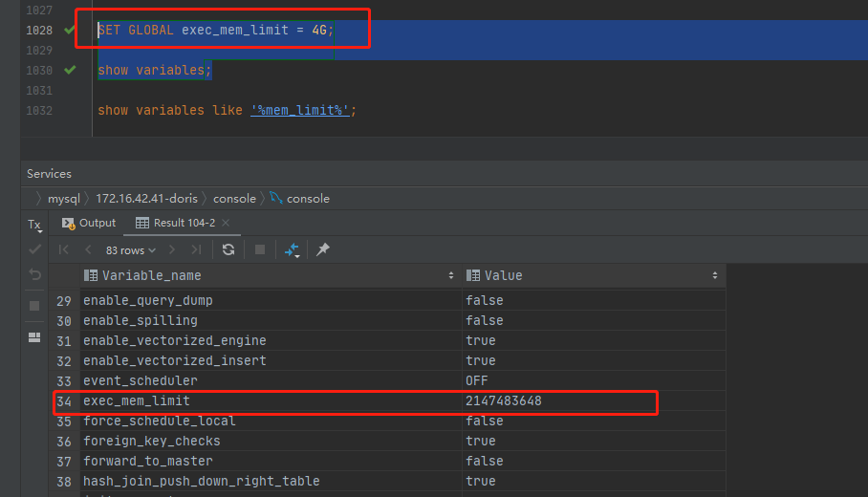868x497 pixels.
Task: Click the Pin Tab icon
Action: 323,249
